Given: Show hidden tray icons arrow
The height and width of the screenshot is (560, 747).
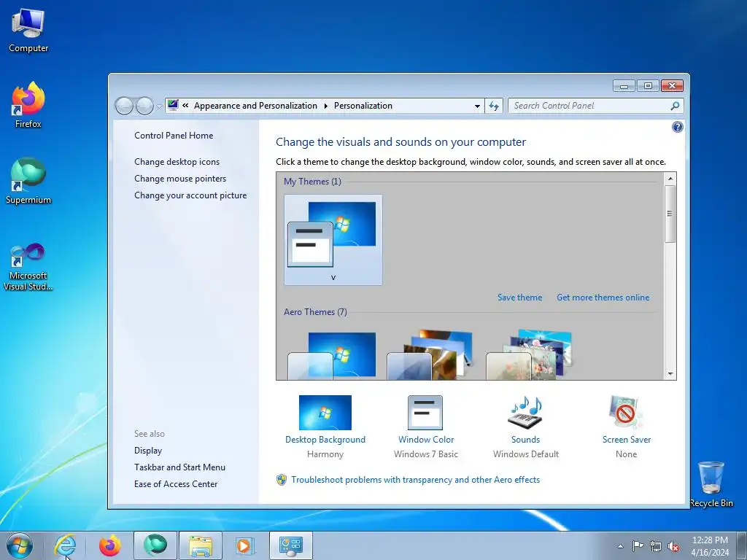Looking at the screenshot, I should 620,546.
